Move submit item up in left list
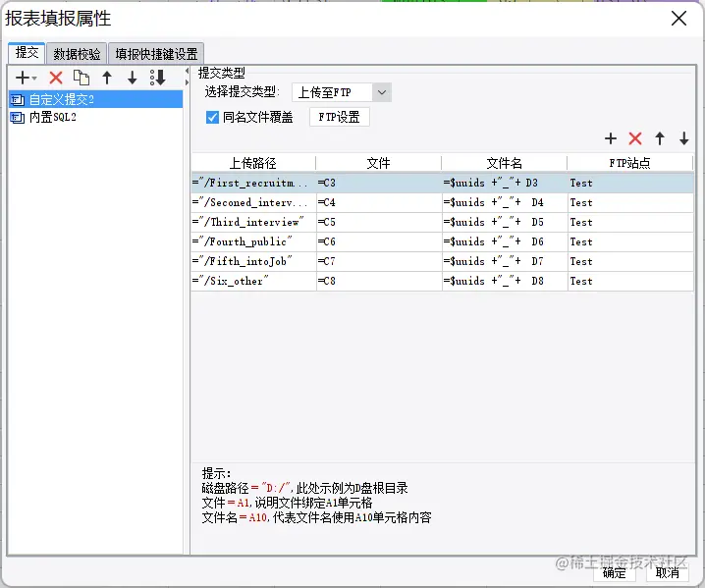 [x=107, y=78]
